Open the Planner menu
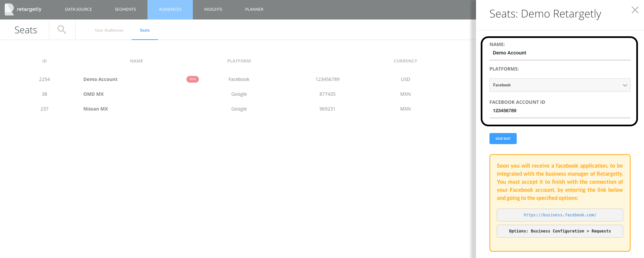This screenshot has width=644, height=258. pos(254,9)
